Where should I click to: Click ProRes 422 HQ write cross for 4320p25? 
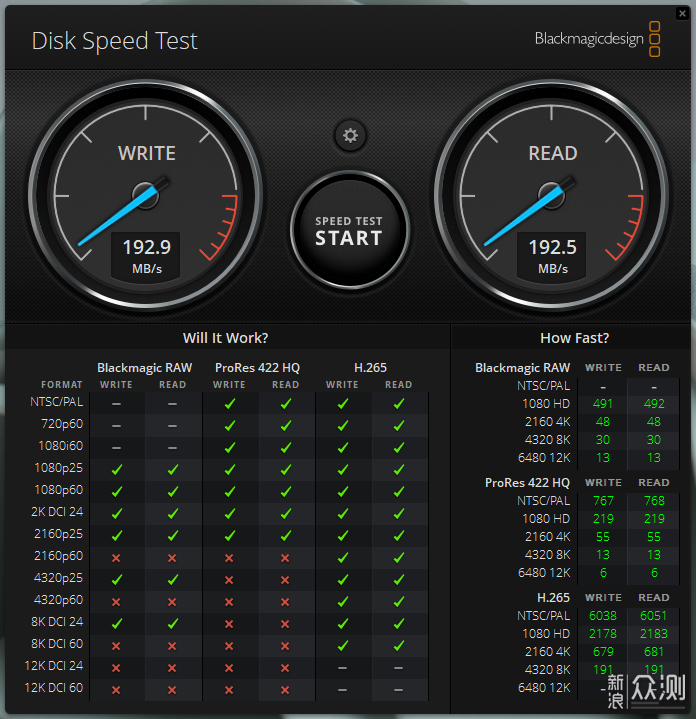coord(229,580)
